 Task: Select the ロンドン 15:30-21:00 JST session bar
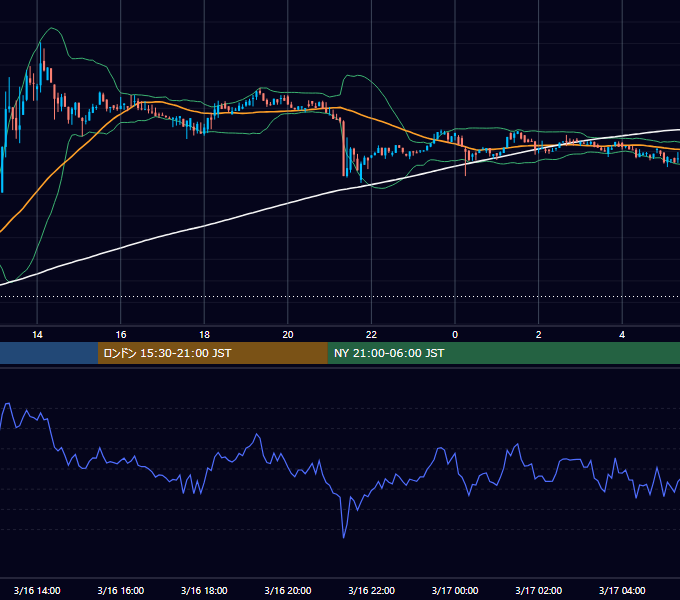pos(212,353)
